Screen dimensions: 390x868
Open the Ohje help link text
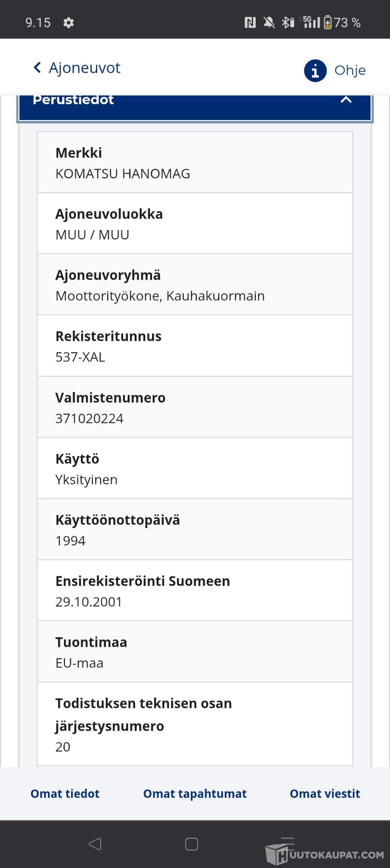(350, 70)
